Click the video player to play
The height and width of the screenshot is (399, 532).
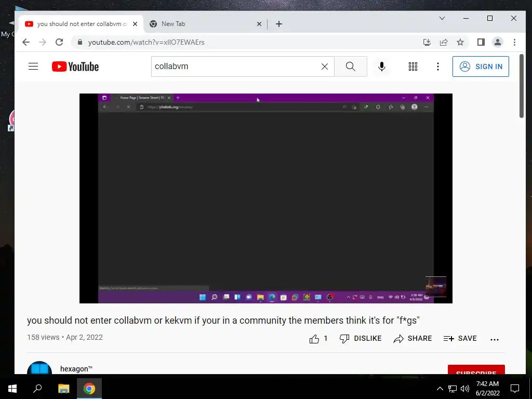click(x=265, y=198)
